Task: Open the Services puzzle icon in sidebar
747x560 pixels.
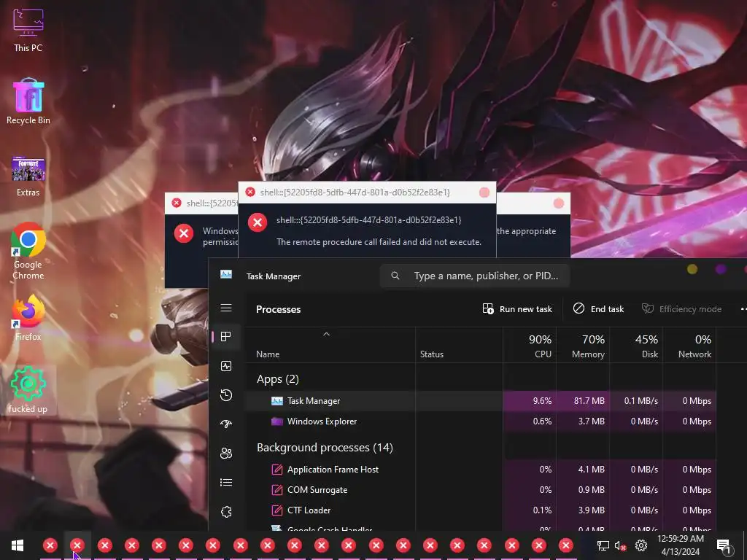Action: click(226, 512)
